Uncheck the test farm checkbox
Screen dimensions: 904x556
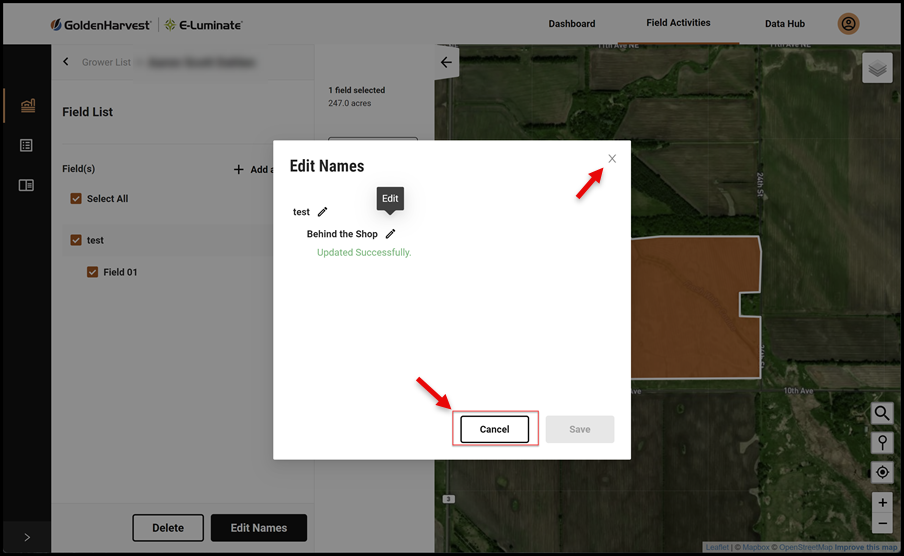tap(76, 240)
